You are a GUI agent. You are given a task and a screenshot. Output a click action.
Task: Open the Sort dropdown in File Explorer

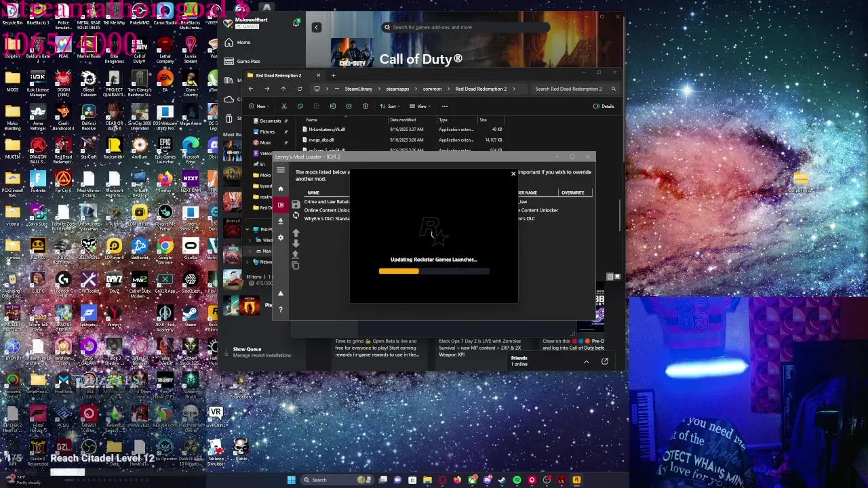[x=391, y=106]
